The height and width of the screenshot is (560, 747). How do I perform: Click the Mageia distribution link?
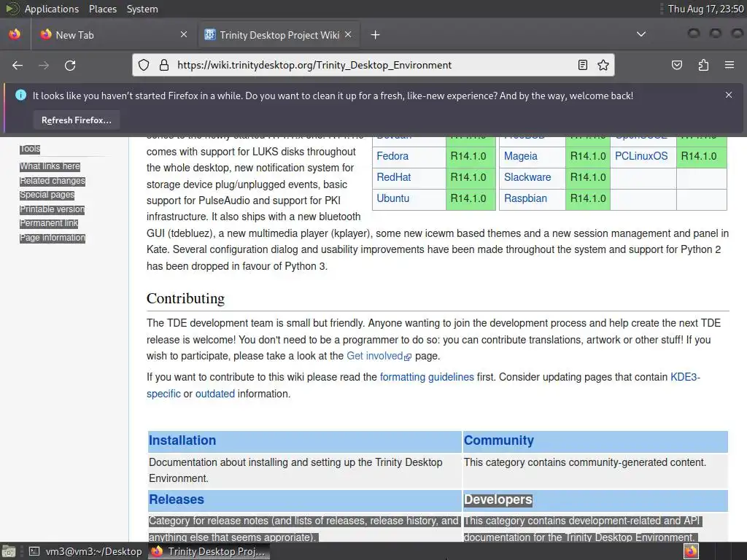pyautogui.click(x=520, y=156)
